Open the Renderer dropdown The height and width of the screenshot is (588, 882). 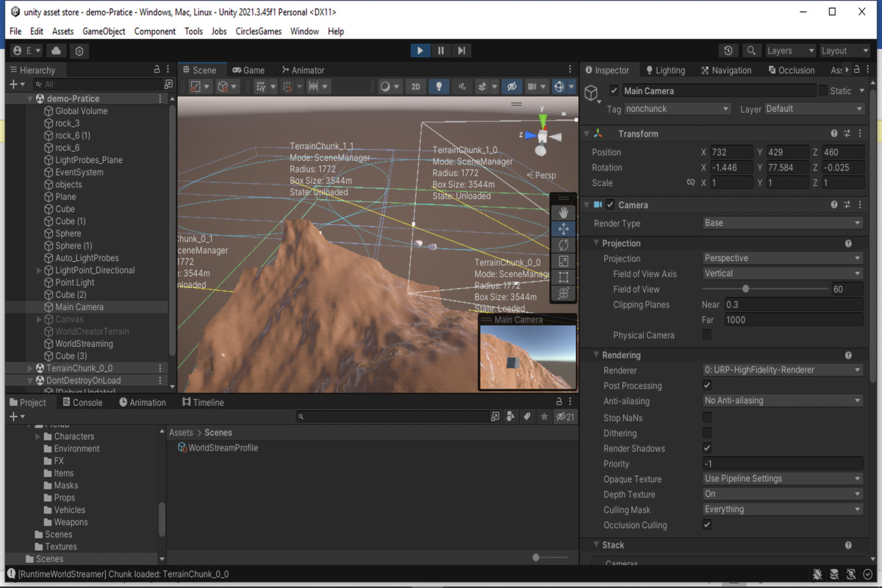coord(783,370)
